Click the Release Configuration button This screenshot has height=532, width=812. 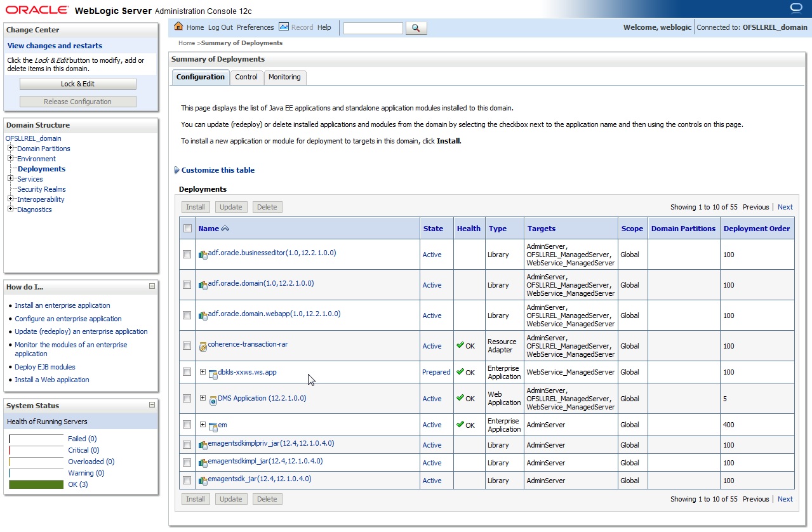pyautogui.click(x=78, y=102)
